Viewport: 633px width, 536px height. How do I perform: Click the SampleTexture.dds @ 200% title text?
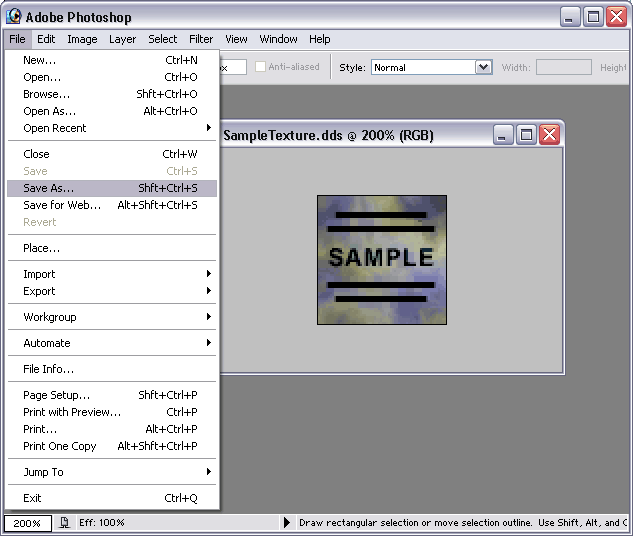click(328, 135)
